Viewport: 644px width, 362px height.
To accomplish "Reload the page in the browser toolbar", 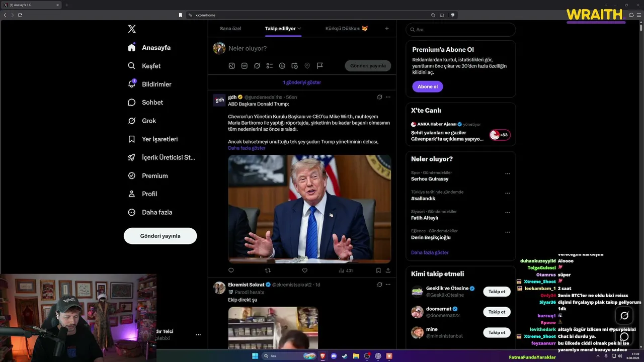I will tap(20, 15).
